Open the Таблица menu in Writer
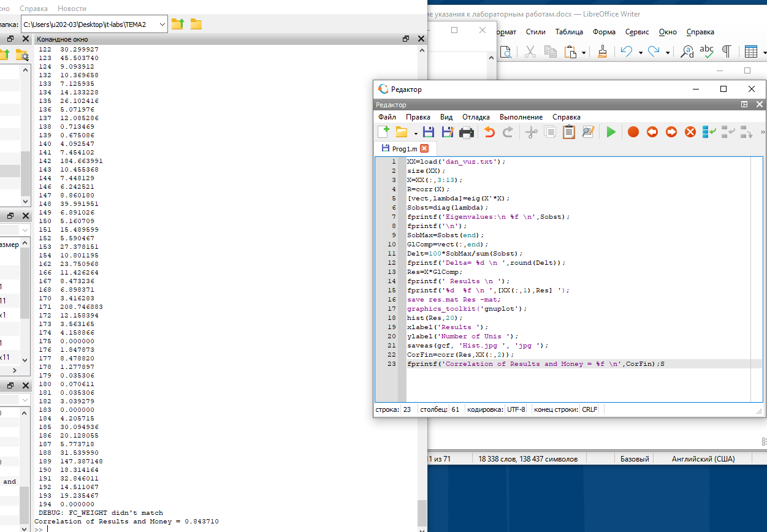This screenshot has width=767, height=532. [x=569, y=32]
